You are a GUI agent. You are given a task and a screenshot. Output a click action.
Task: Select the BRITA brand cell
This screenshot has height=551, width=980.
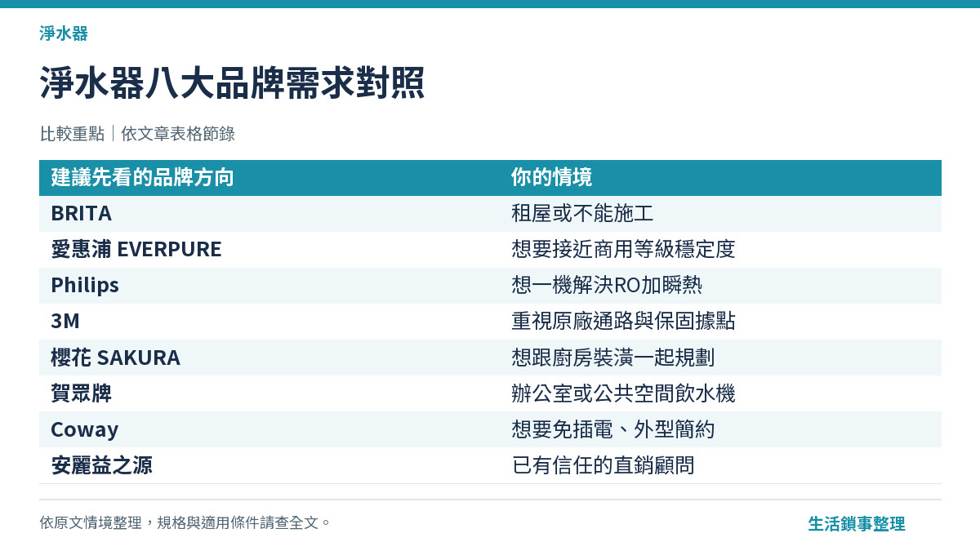pos(81,214)
